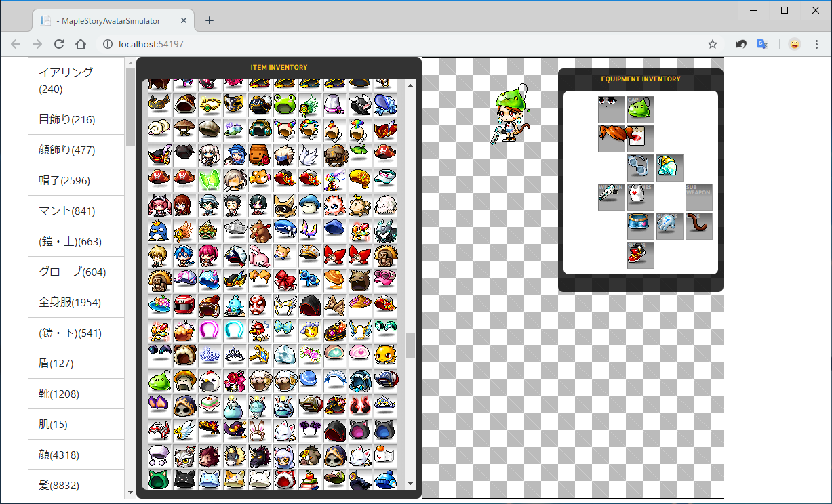Select the purple bat wings headband item
This screenshot has width=832, height=504.
(x=310, y=429)
